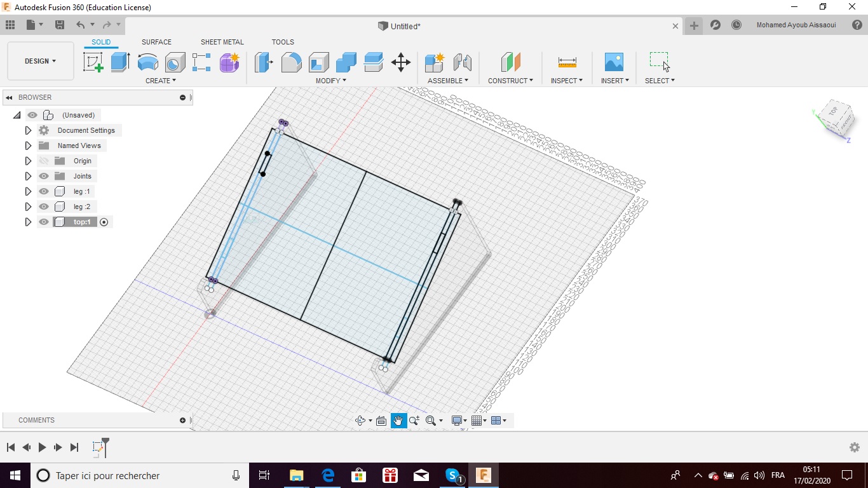Open Job Status clock icon
Screen dimensions: 868x488
coord(736,25)
